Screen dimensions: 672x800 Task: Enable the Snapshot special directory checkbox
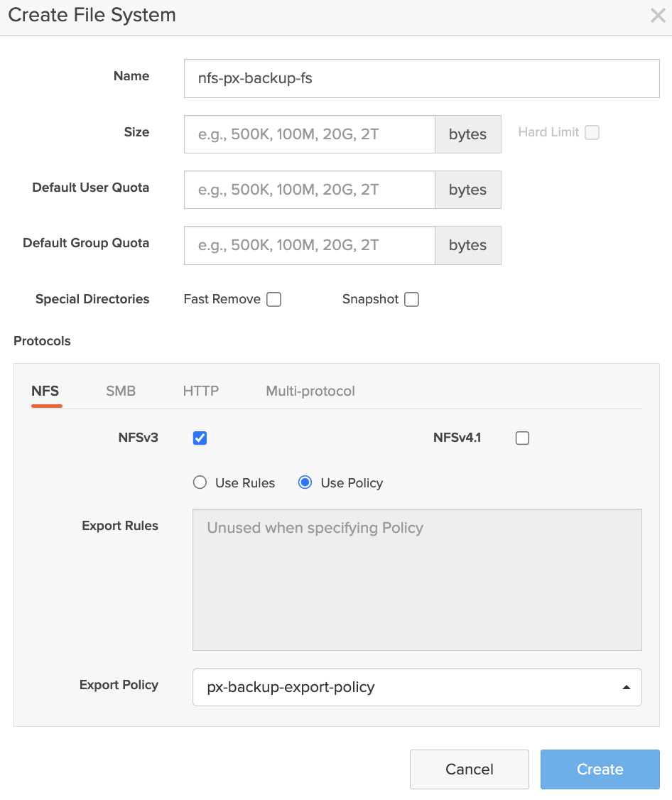411,299
